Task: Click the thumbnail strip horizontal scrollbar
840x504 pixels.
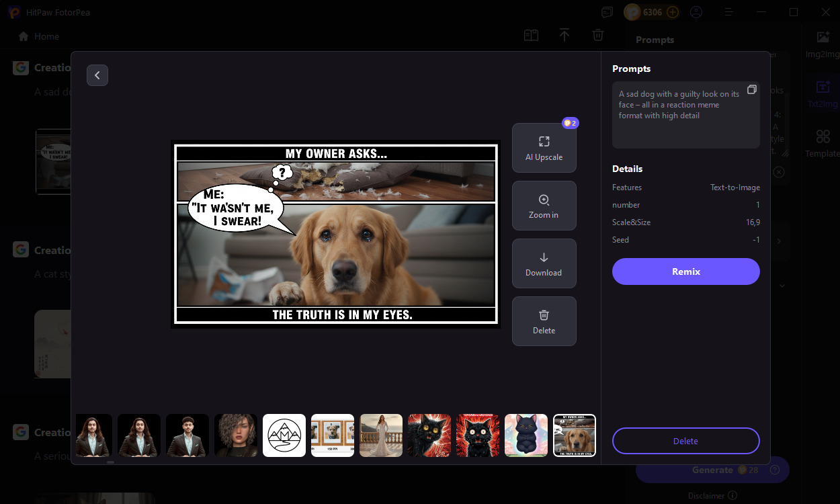Action: (x=110, y=462)
